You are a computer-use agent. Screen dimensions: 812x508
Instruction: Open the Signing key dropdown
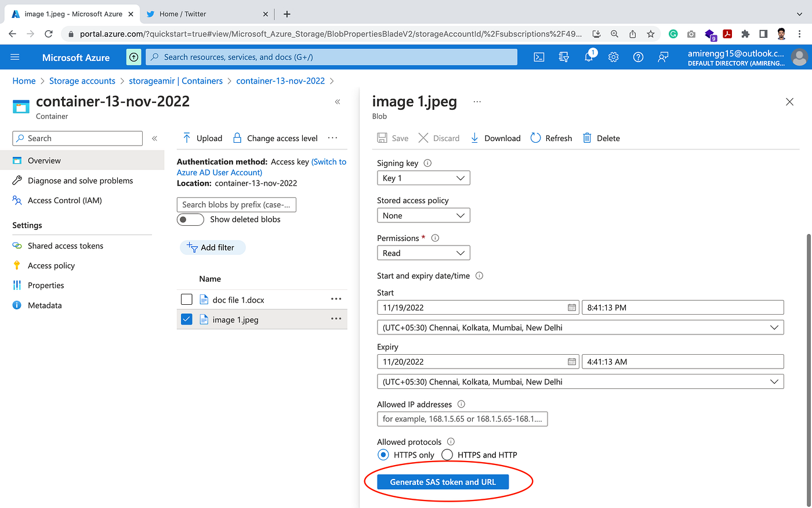(423, 178)
